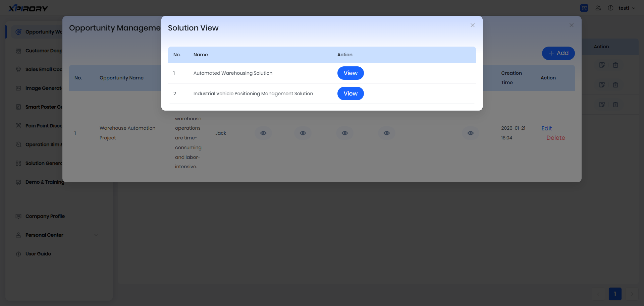
Task: Close the Solution View dialog
Action: pyautogui.click(x=472, y=25)
